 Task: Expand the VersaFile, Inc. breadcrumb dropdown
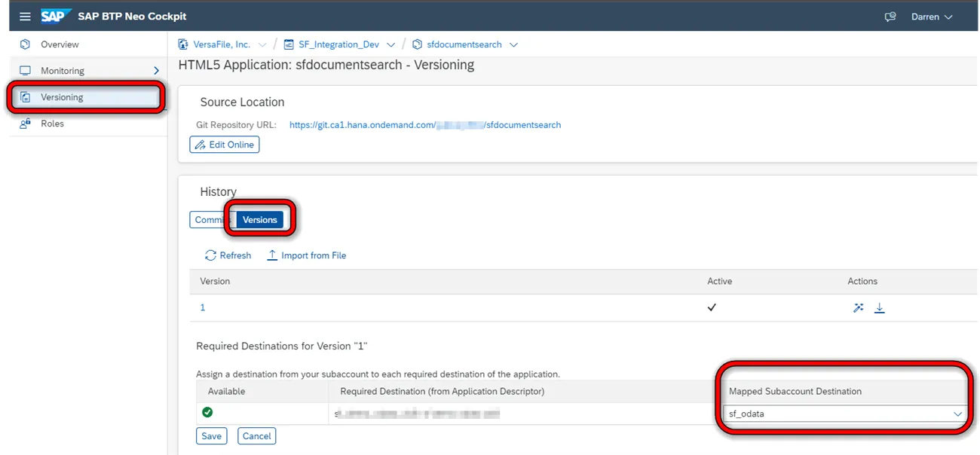[x=262, y=44]
